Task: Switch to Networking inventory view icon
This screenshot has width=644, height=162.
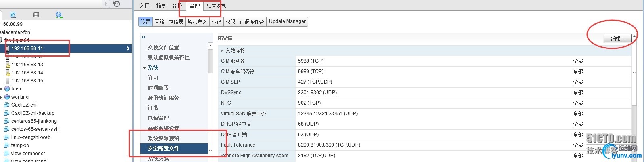Action: (59, 15)
